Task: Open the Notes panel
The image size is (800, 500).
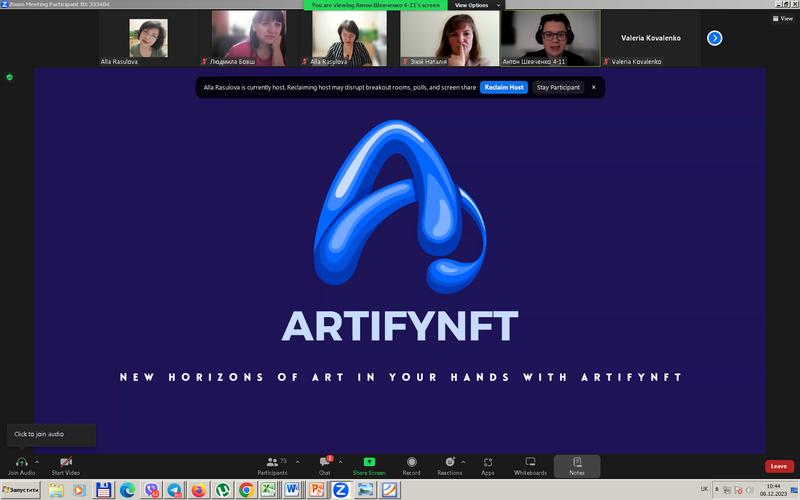Action: click(577, 466)
